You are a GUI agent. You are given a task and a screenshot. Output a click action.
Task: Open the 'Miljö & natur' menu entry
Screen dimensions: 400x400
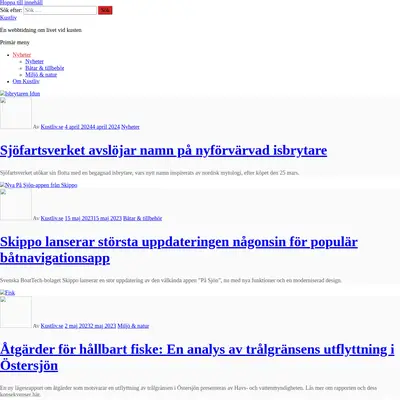point(41,75)
